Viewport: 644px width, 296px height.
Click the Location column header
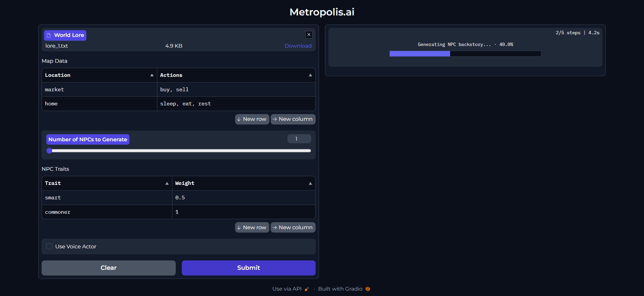click(x=99, y=75)
